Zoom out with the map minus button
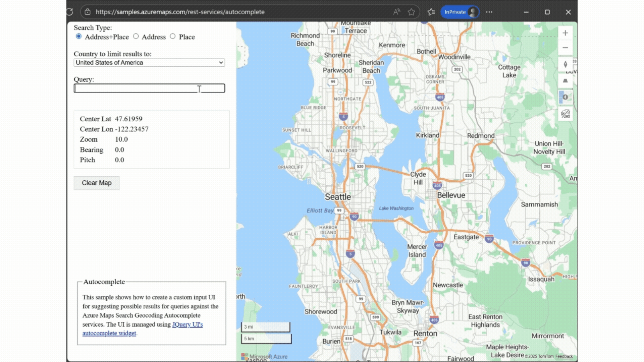644x362 pixels. [x=565, y=48]
